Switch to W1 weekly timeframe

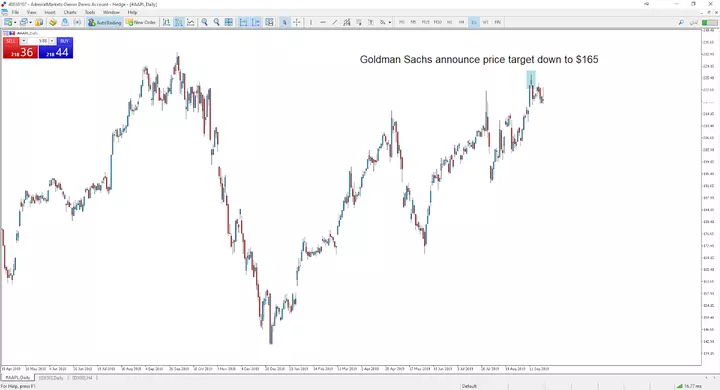(485, 22)
